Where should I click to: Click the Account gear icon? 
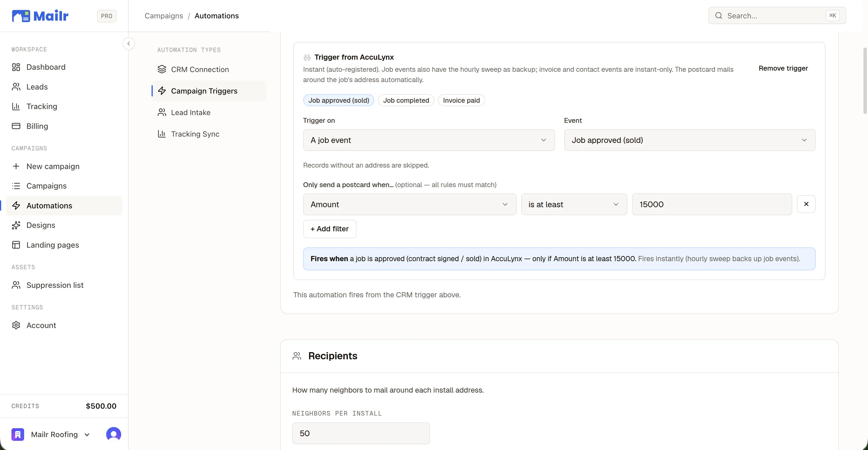[16, 325]
